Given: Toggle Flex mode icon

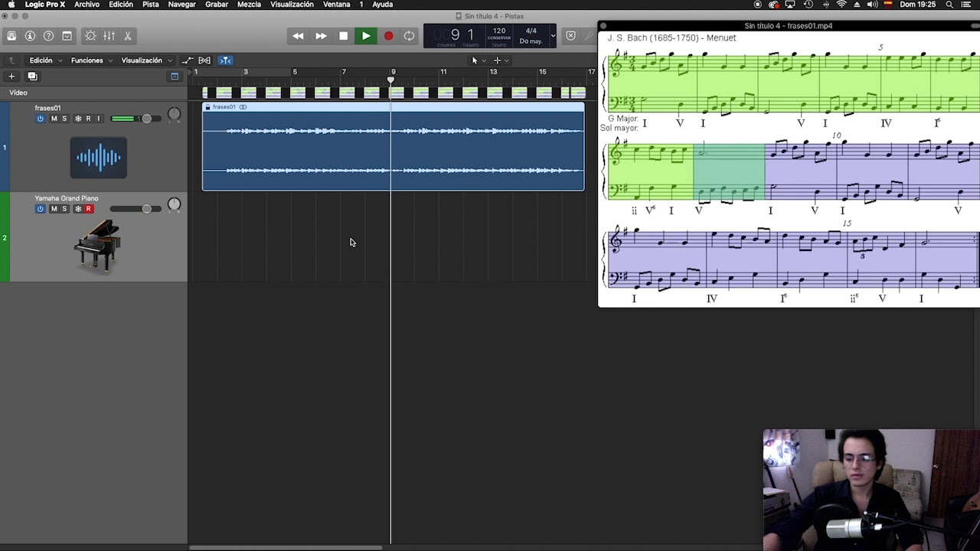Looking at the screenshot, I should tap(204, 60).
